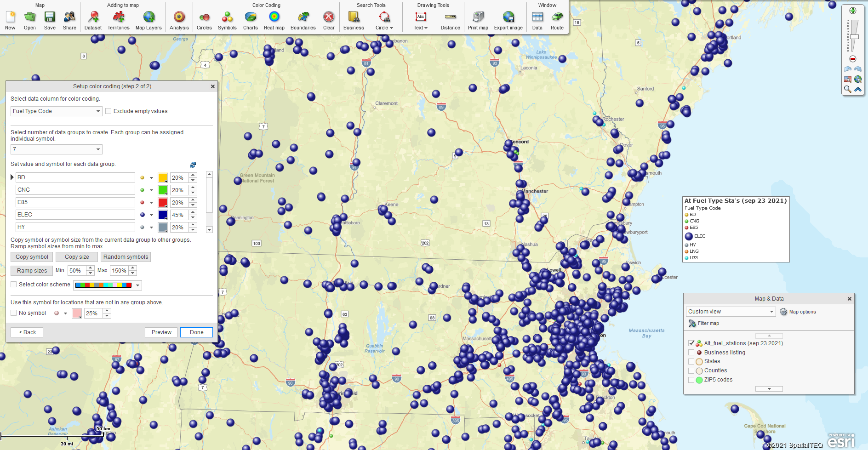Click the Export image icon
Viewport: 868px width, 450px height.
[508, 17]
